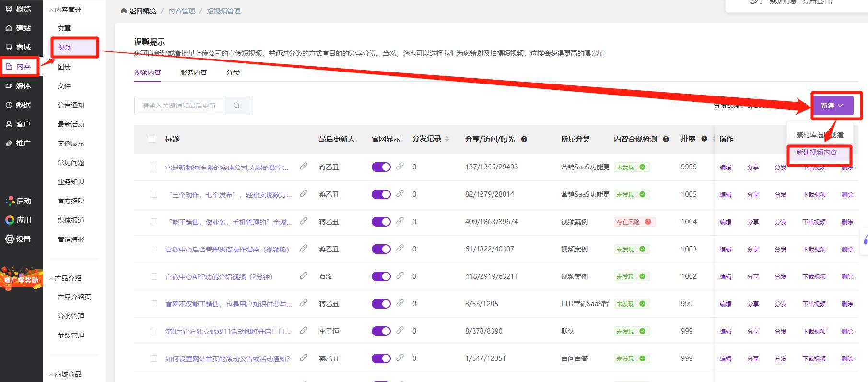Image resolution: width=868 pixels, height=382 pixels.
Task: Choose 素材库选择创建 from dropdown
Action: pos(820,135)
